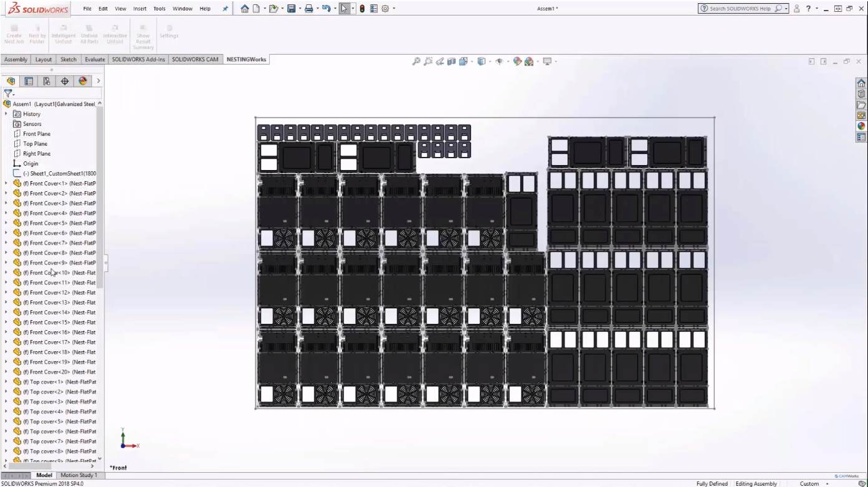This screenshot has width=868, height=487.
Task: Show more manager tabs with chevron
Action: click(98, 81)
